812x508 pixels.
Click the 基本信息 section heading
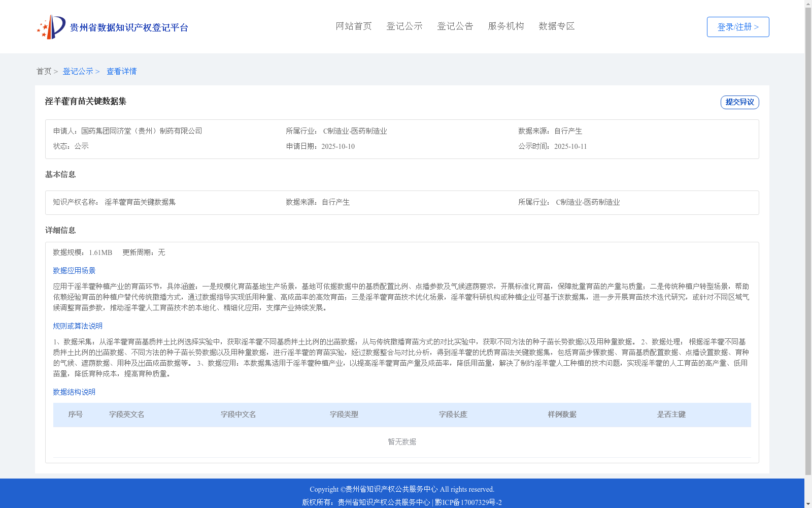coord(60,174)
